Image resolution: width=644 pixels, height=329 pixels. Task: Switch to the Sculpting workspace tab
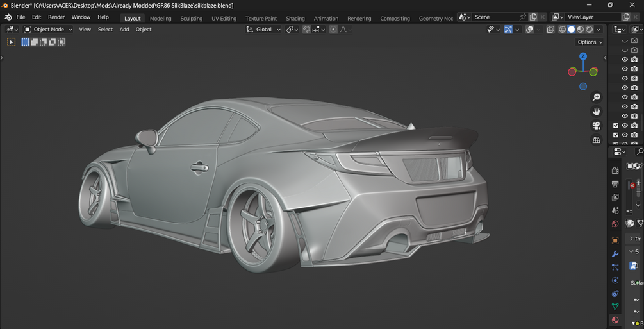pyautogui.click(x=192, y=18)
